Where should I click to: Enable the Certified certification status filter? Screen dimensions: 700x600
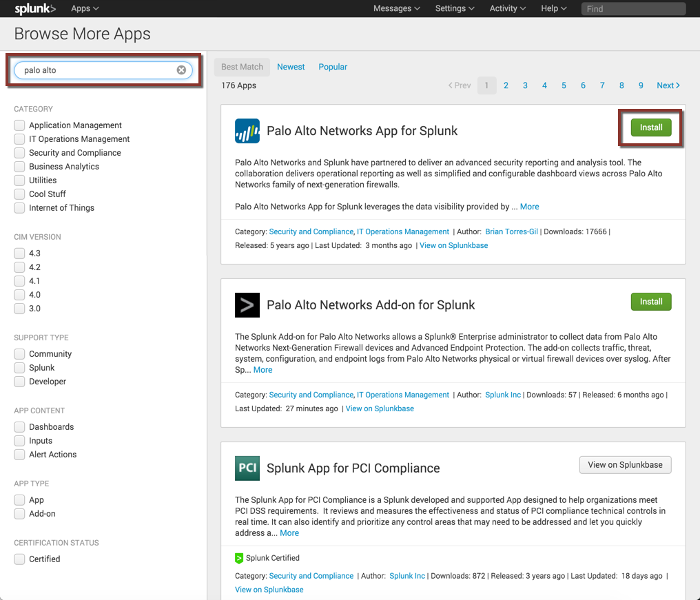coord(19,559)
